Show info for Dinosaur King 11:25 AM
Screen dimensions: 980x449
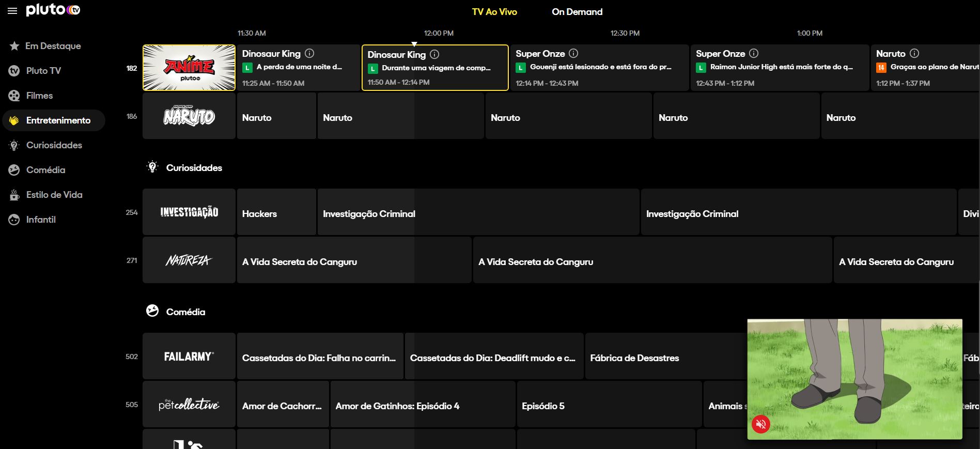309,53
